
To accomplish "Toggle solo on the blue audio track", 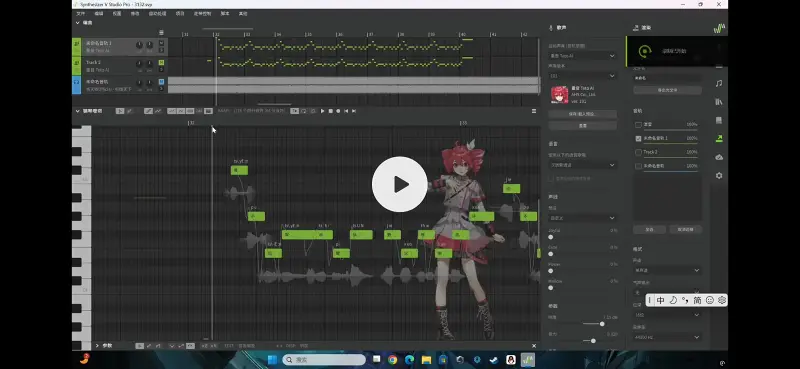I will [x=161, y=88].
